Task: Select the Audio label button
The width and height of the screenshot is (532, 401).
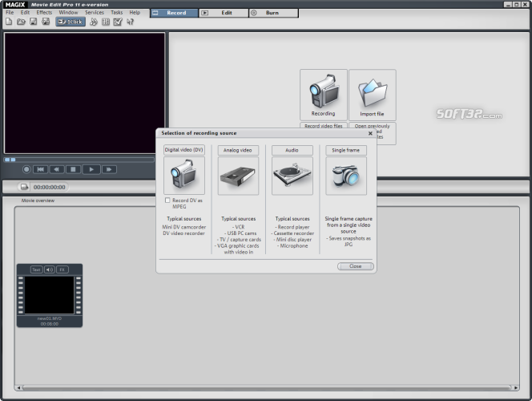Action: coord(292,150)
